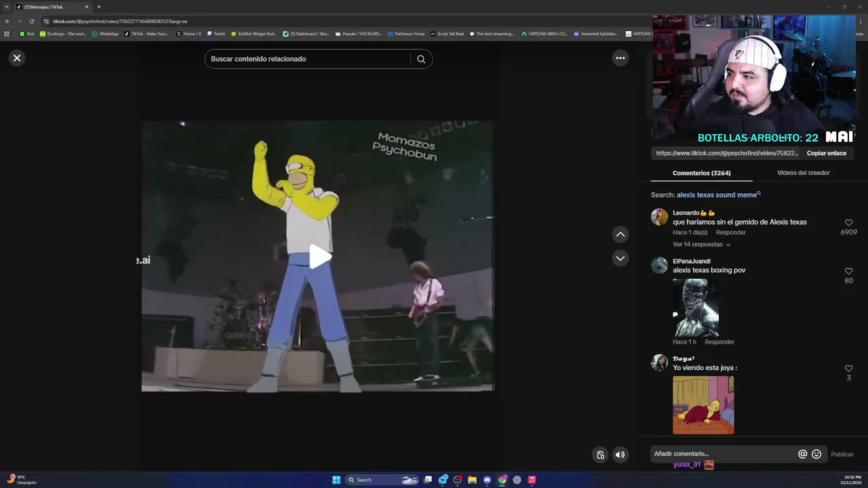The width and height of the screenshot is (868, 488).
Task: Open the weather widget showing 15°C
Action: coord(20,480)
